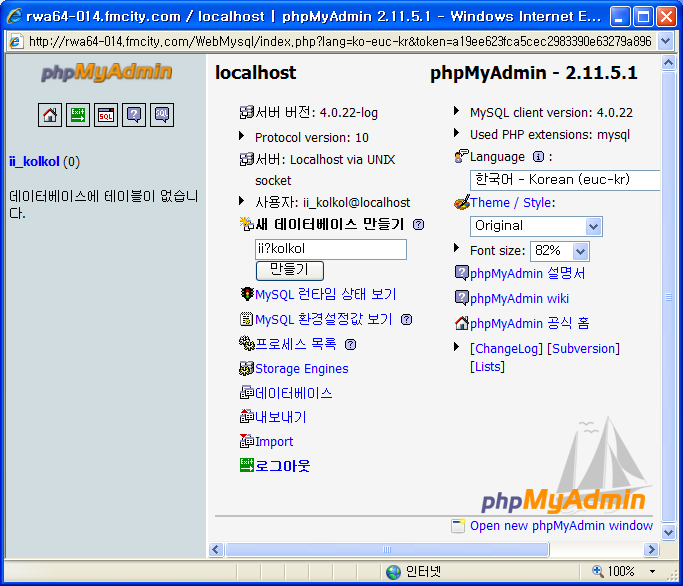Click the database icon beside 데이터베이스
This screenshot has height=586, width=683.
pyautogui.click(x=247, y=393)
